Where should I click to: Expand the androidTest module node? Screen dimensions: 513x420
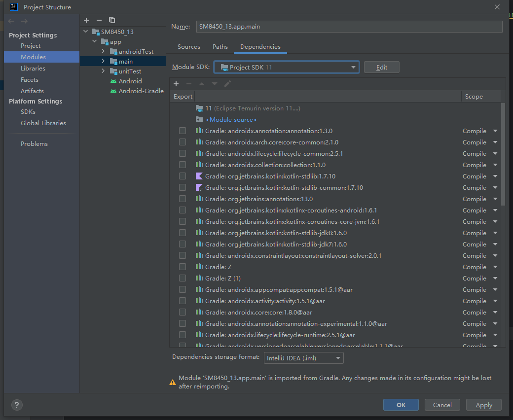point(104,51)
